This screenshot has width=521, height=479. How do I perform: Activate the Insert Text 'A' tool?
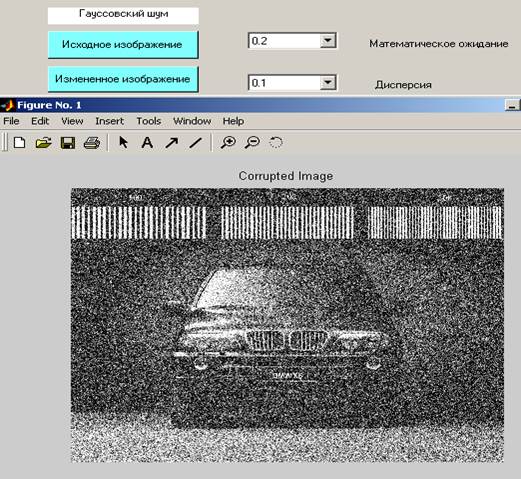tap(147, 143)
